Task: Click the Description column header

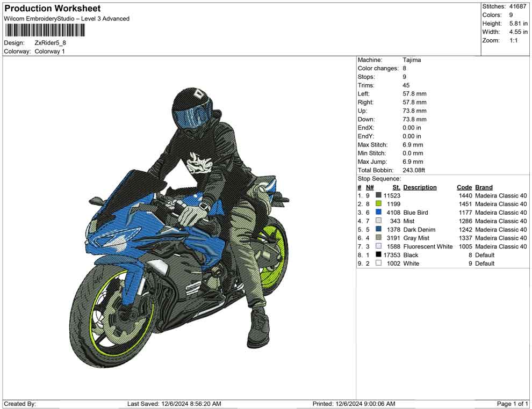Action: click(420, 187)
